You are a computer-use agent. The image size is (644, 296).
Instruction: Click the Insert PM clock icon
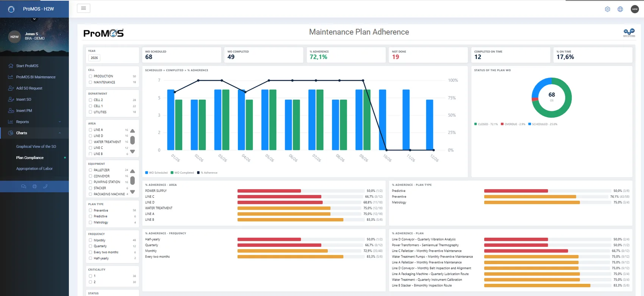pos(11,111)
